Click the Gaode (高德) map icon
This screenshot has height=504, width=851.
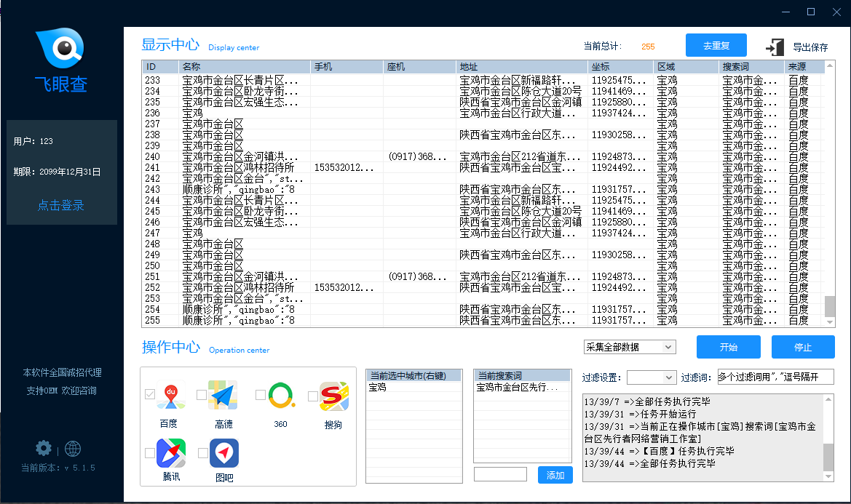click(223, 396)
